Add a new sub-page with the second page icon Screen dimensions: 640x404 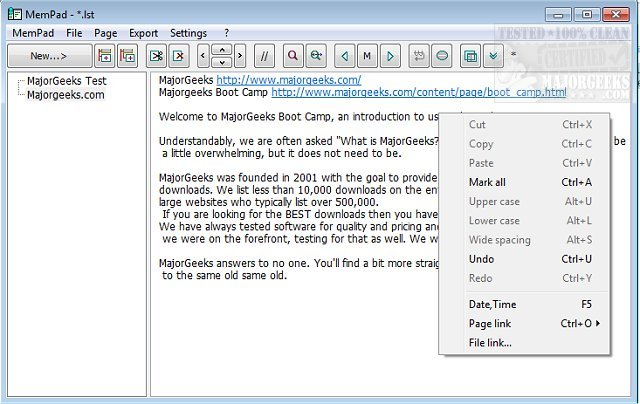[x=127, y=56]
